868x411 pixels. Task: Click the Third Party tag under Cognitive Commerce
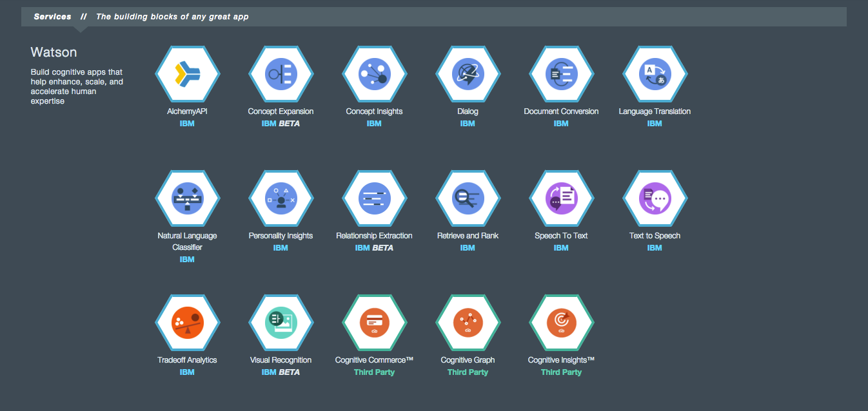tap(374, 372)
